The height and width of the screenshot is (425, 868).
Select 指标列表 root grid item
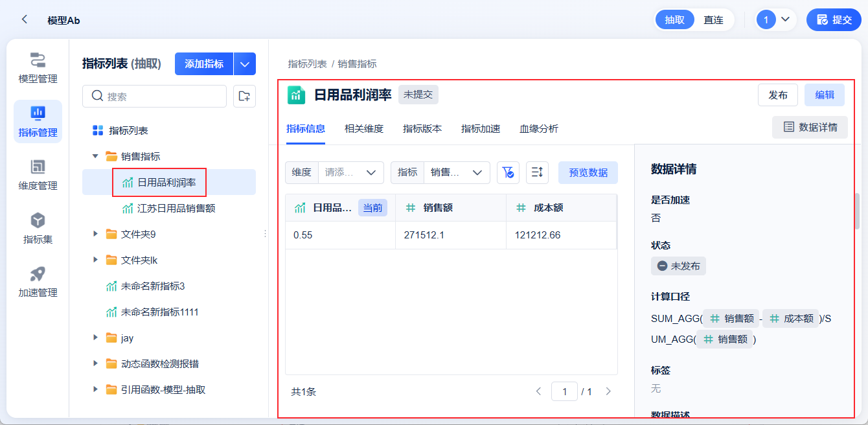[x=120, y=130]
